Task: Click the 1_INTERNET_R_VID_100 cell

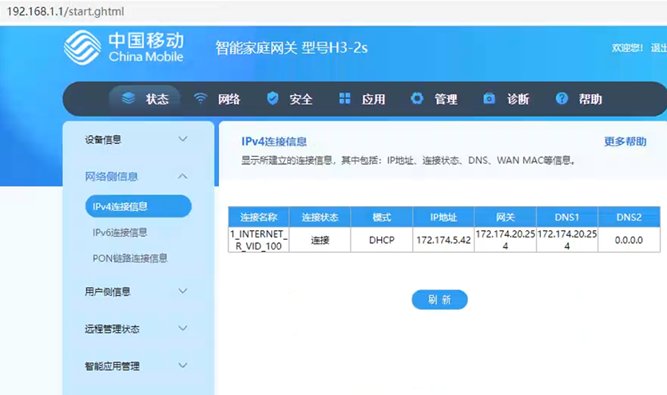Action: click(259, 240)
